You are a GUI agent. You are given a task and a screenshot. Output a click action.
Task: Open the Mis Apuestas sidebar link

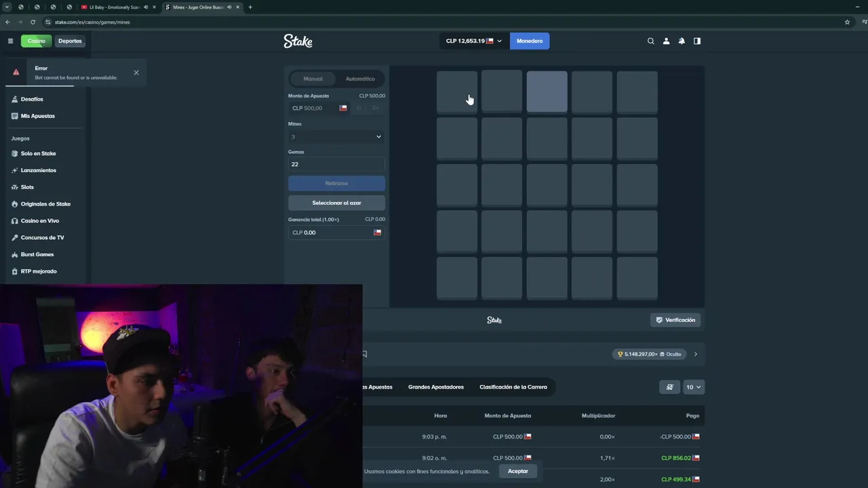[38, 116]
